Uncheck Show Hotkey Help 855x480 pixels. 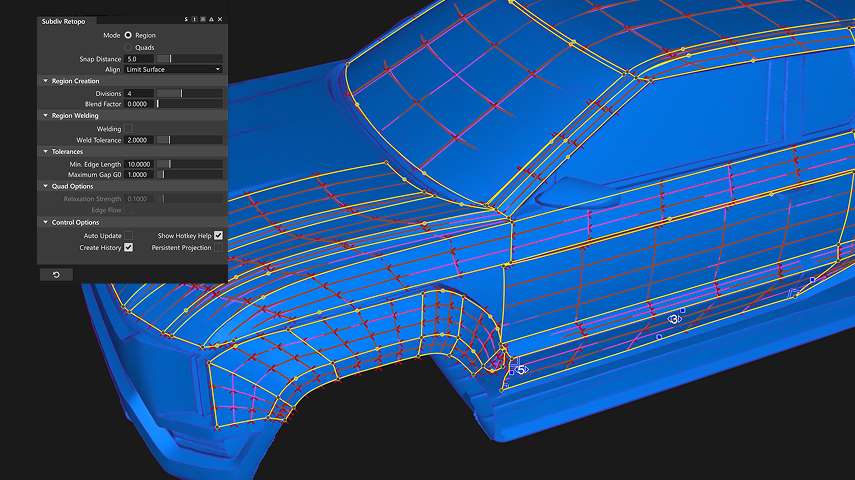point(218,236)
